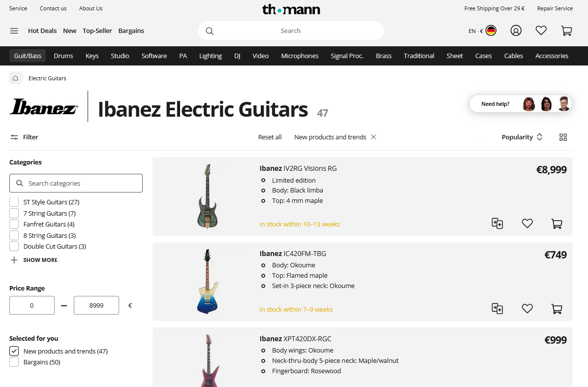Enable the Bargains filter checkbox
The width and height of the screenshot is (588, 387).
coord(14,362)
